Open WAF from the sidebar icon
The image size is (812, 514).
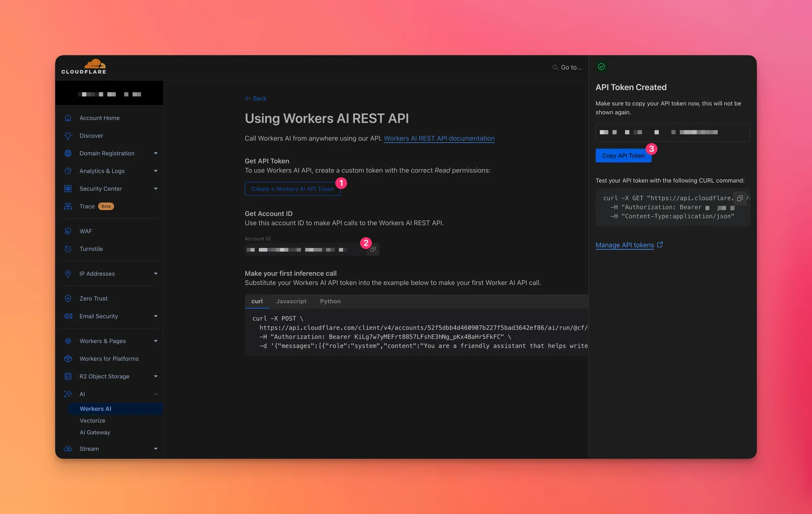pyautogui.click(x=68, y=231)
